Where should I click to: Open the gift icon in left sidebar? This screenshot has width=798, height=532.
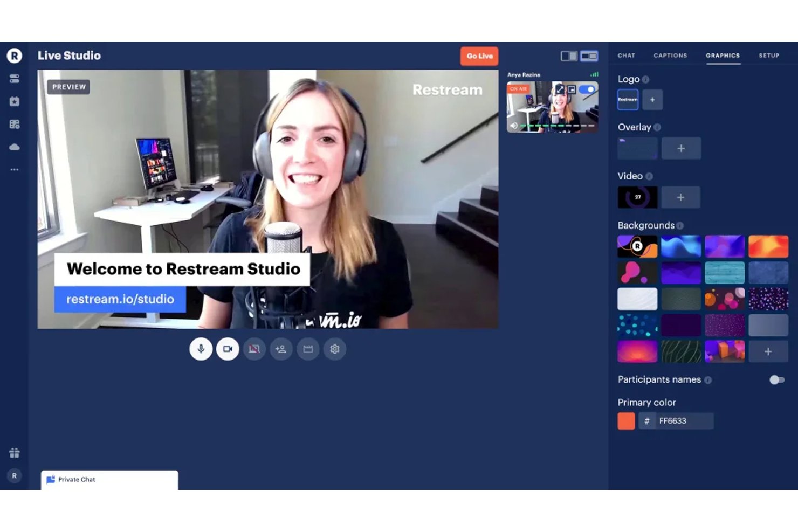coord(15,453)
